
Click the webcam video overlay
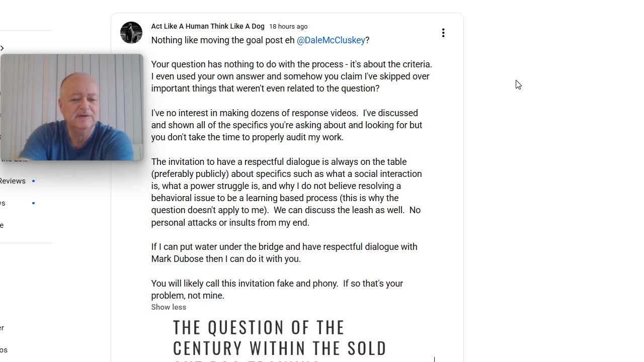72,107
